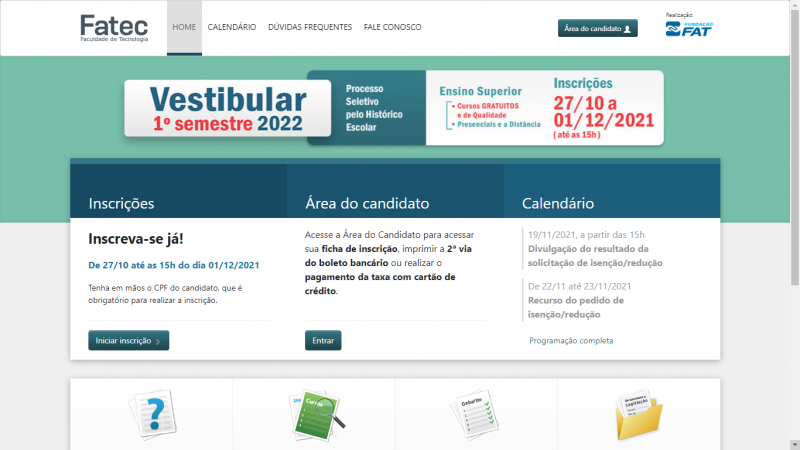This screenshot has width=800, height=450.
Task: Click the question mark document icon
Action: tap(152, 414)
